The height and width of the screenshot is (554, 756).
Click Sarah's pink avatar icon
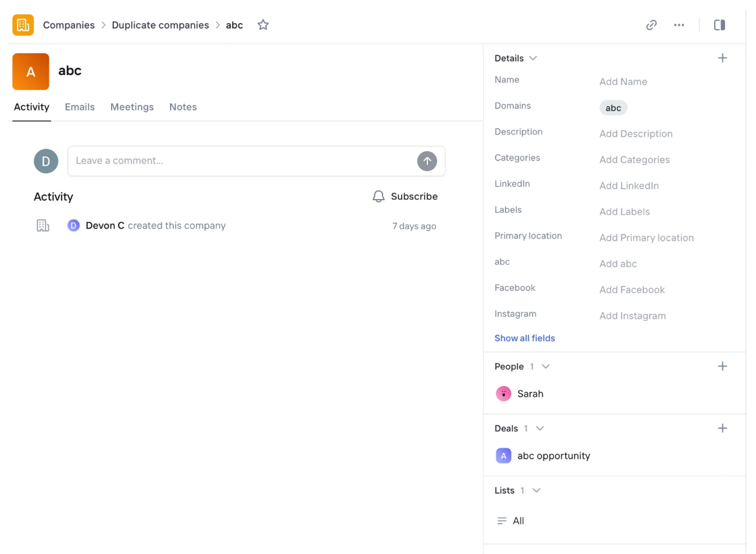coord(503,394)
